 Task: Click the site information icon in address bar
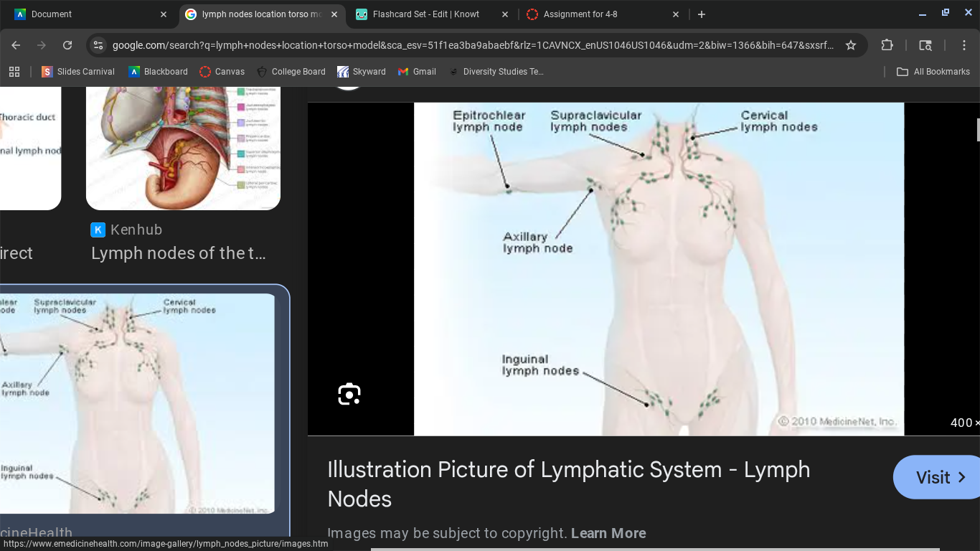[x=98, y=45]
